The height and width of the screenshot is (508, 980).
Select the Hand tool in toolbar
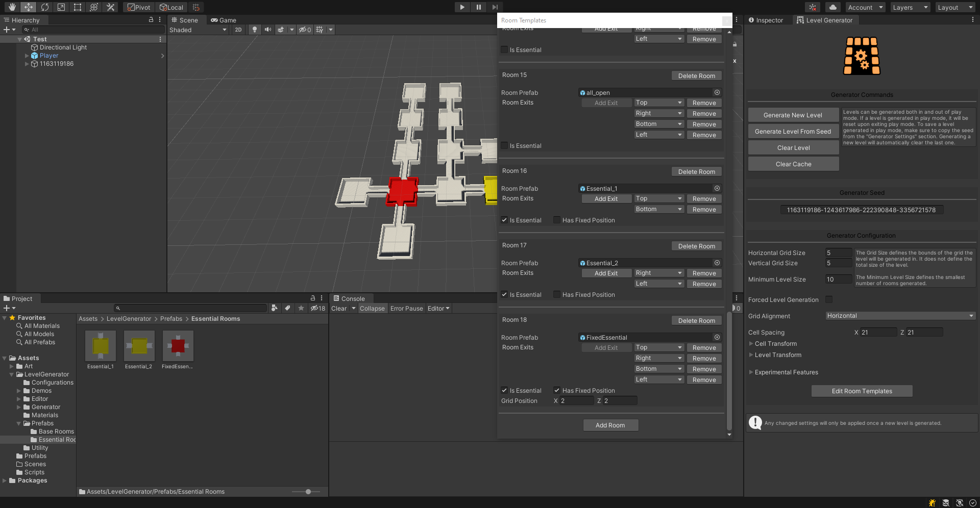(x=12, y=7)
